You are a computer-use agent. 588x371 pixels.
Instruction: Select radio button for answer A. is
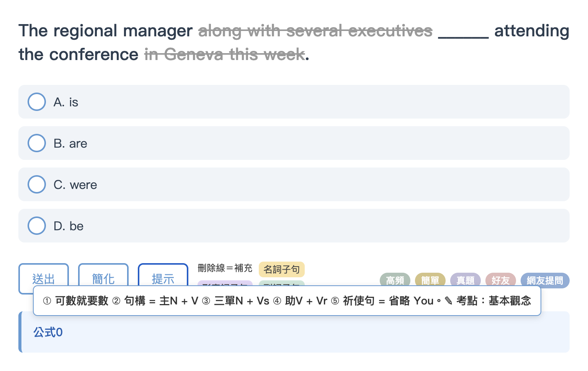tap(37, 102)
